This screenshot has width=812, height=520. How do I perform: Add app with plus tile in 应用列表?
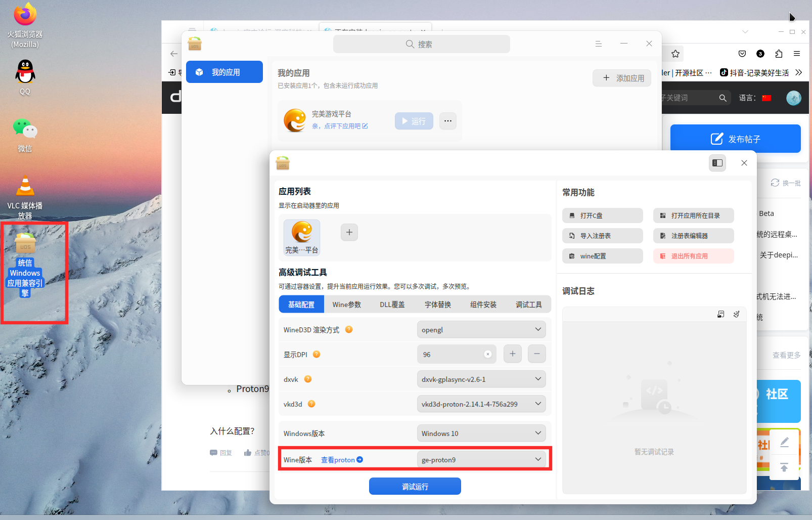tap(349, 232)
